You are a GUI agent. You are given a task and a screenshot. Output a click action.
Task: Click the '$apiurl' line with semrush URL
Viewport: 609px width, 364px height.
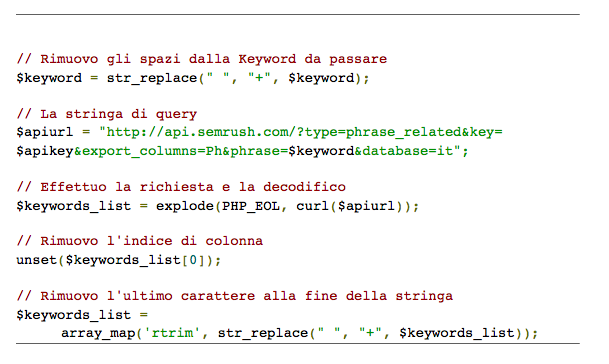(x=259, y=132)
